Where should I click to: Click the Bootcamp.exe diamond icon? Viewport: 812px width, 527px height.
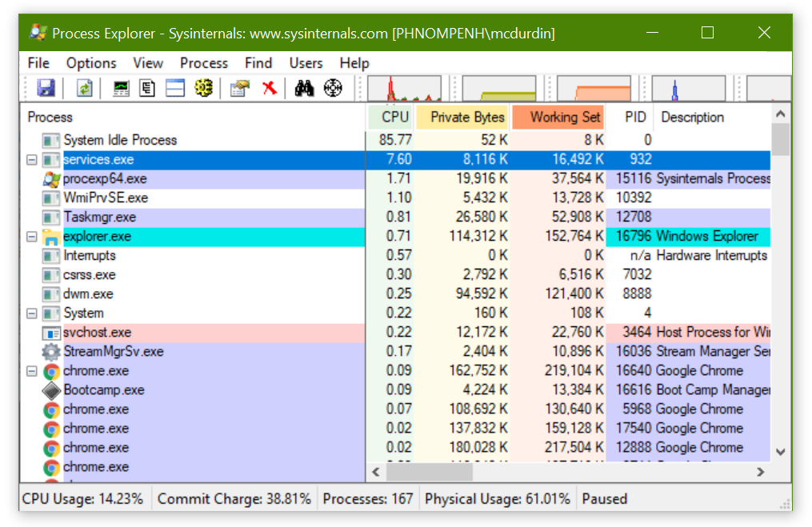(51, 390)
